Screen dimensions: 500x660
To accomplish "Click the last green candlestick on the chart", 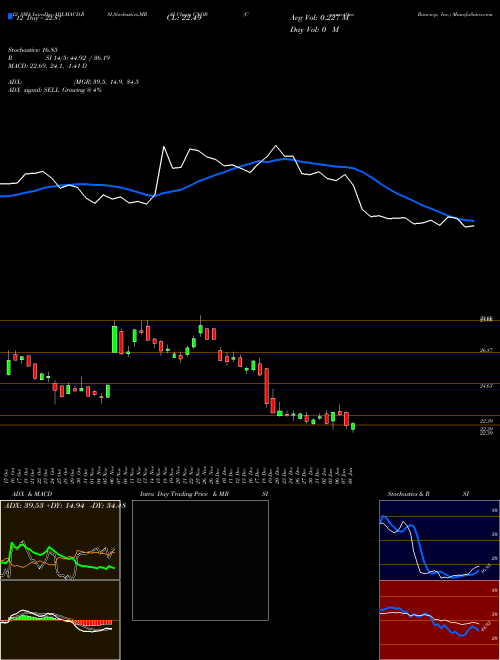I will [x=353, y=427].
